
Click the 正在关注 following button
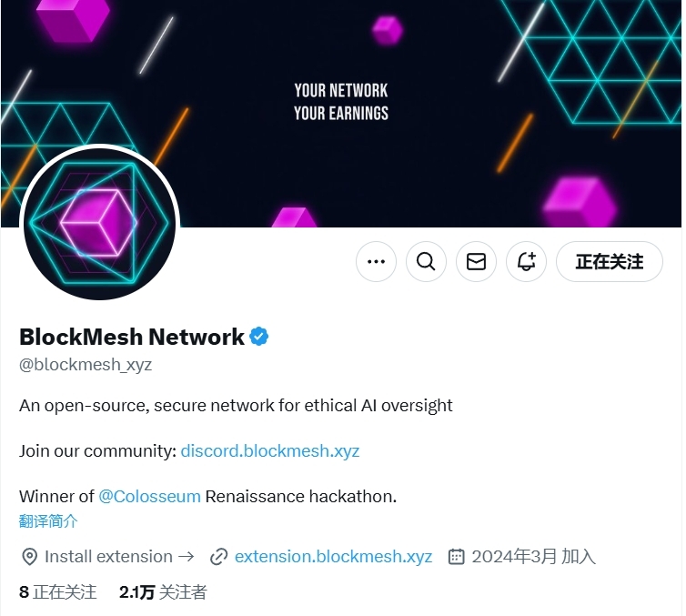pos(610,262)
